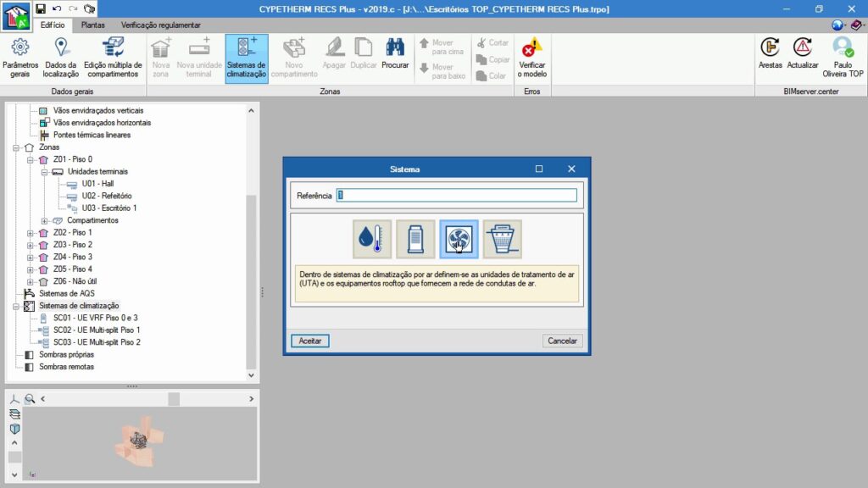Expand the Compartimentos tree node
868x488 pixels.
pyautogui.click(x=45, y=220)
